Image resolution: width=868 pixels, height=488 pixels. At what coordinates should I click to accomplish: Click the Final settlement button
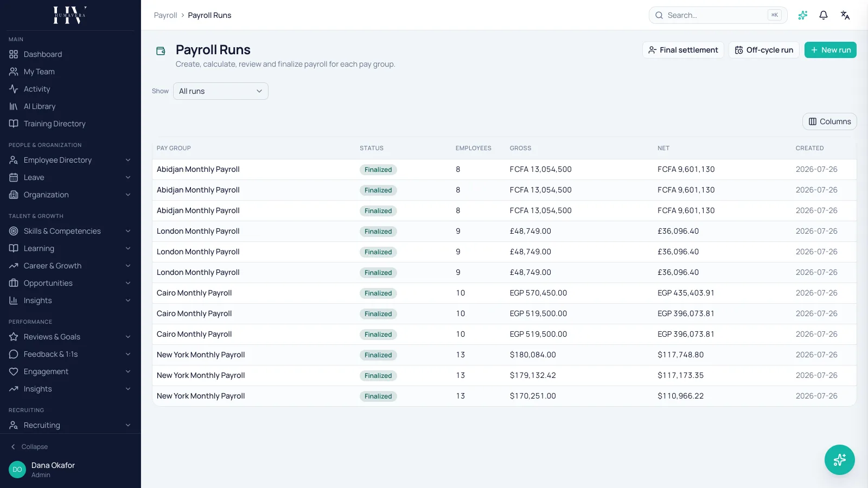(x=683, y=50)
